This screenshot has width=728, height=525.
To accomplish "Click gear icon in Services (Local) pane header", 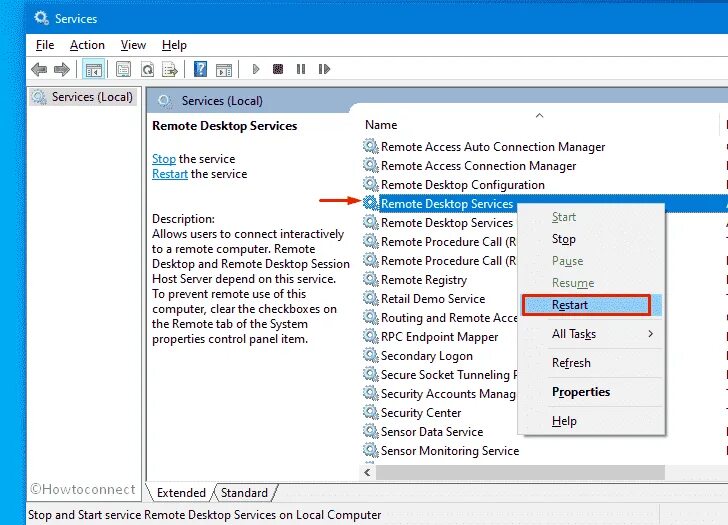I will (164, 101).
